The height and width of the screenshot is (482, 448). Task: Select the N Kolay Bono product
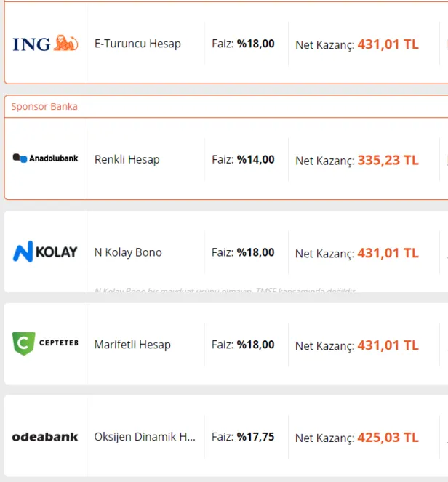[128, 252]
